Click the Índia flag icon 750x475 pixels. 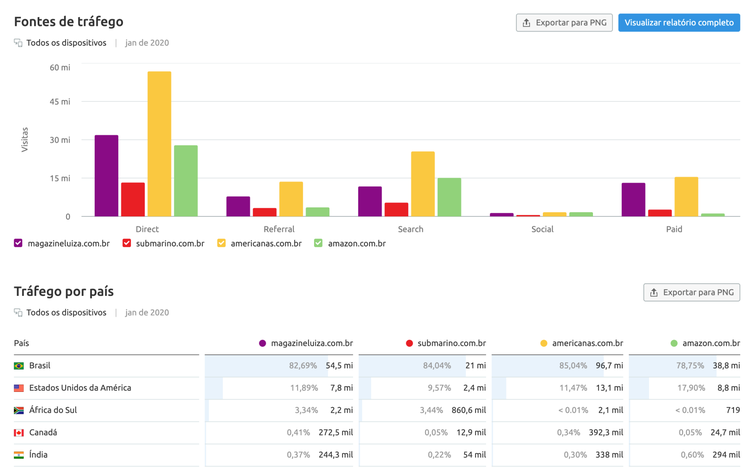(x=19, y=455)
